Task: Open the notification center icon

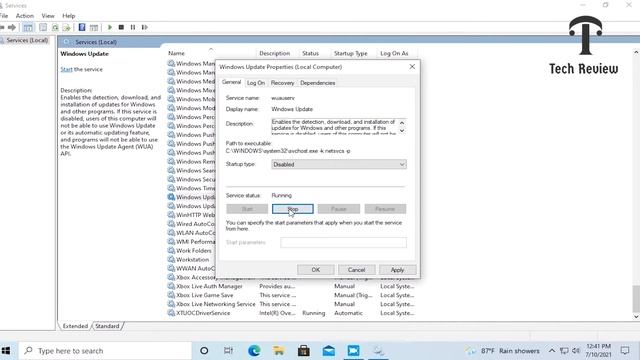Action: [x=625, y=351]
